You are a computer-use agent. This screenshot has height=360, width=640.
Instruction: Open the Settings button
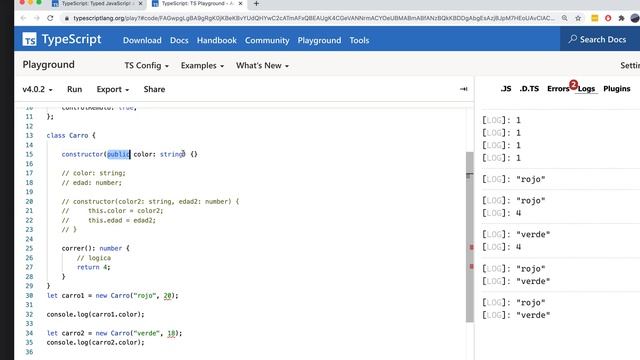[x=630, y=65]
